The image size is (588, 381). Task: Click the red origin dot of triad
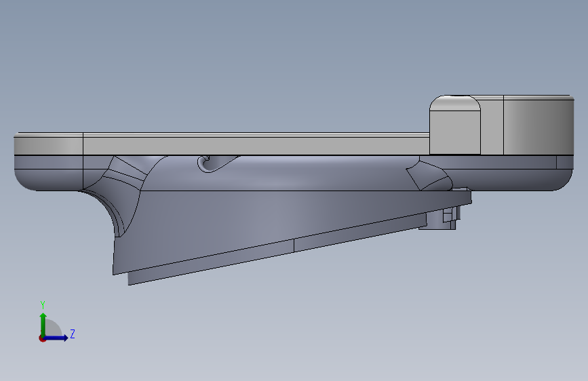(42, 338)
